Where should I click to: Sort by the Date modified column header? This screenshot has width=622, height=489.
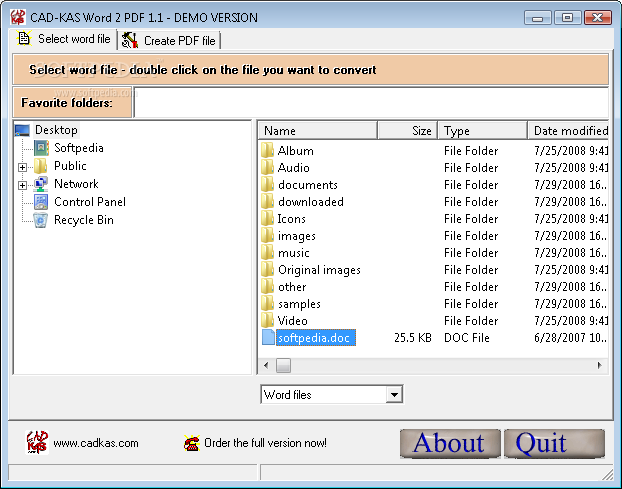(568, 130)
